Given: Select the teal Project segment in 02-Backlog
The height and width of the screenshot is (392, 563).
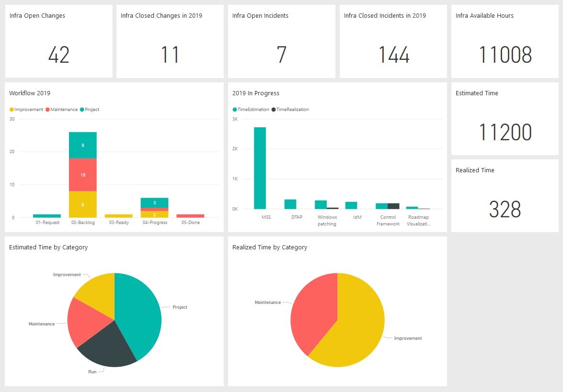Looking at the screenshot, I should 83,145.
